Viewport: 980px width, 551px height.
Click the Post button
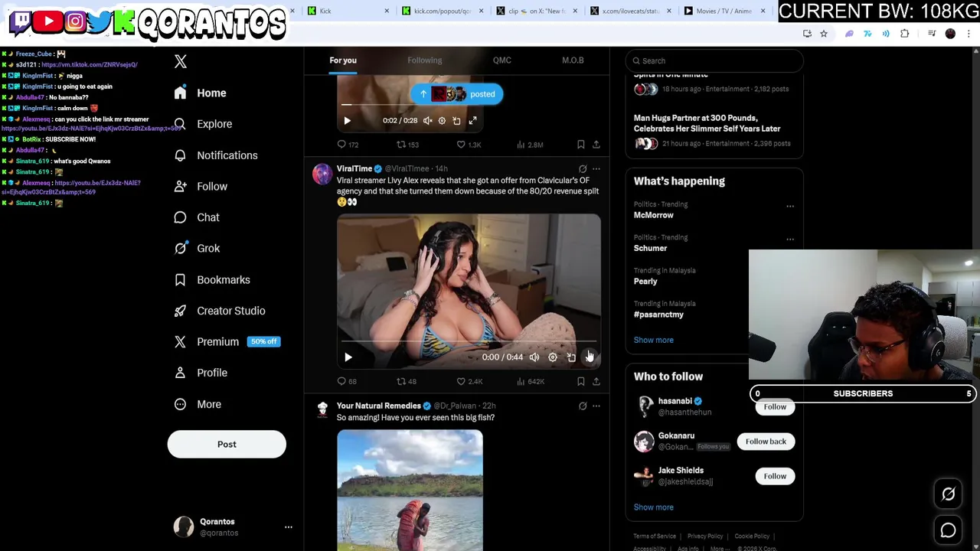pyautogui.click(x=227, y=444)
